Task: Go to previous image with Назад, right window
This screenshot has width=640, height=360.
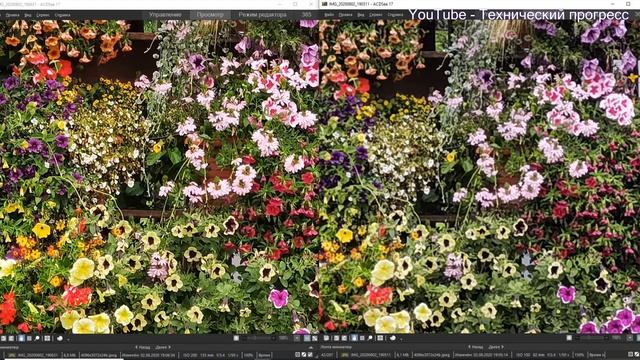Action: tap(476, 347)
